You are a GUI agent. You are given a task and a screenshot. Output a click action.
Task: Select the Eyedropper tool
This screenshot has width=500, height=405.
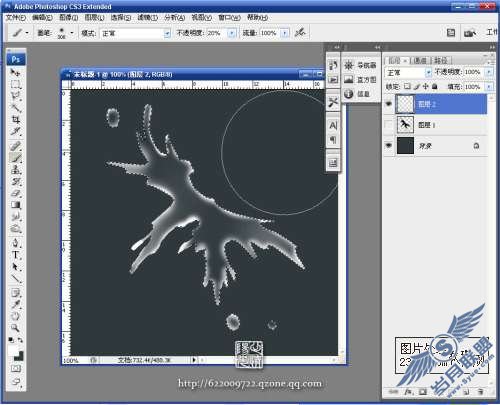tap(15, 305)
